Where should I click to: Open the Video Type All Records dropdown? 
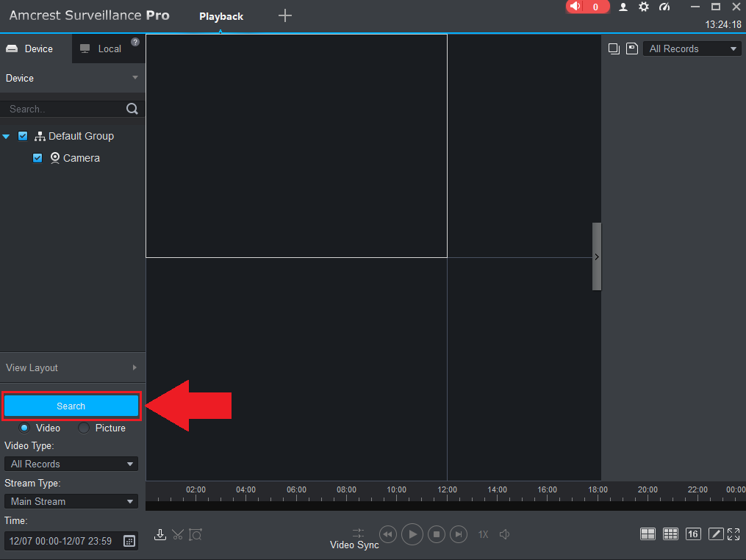coord(71,464)
